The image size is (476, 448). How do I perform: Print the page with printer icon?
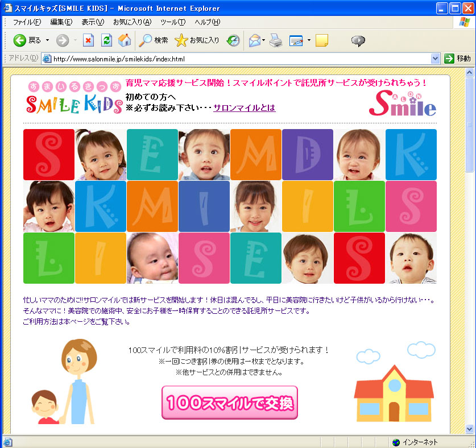(x=276, y=40)
